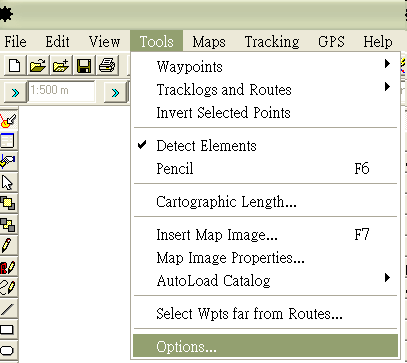The image size is (407, 363).
Task: Select the tool with yellow square over gray squares
Action: (8, 203)
